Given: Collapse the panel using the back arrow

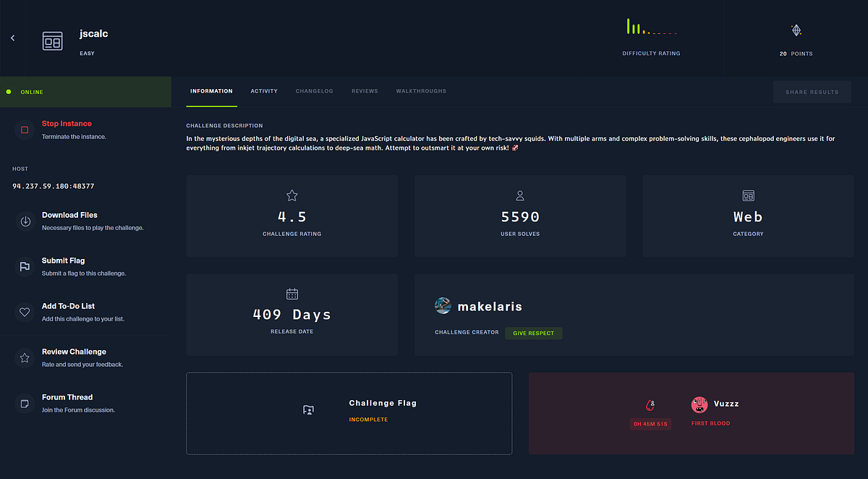Looking at the screenshot, I should tap(12, 38).
